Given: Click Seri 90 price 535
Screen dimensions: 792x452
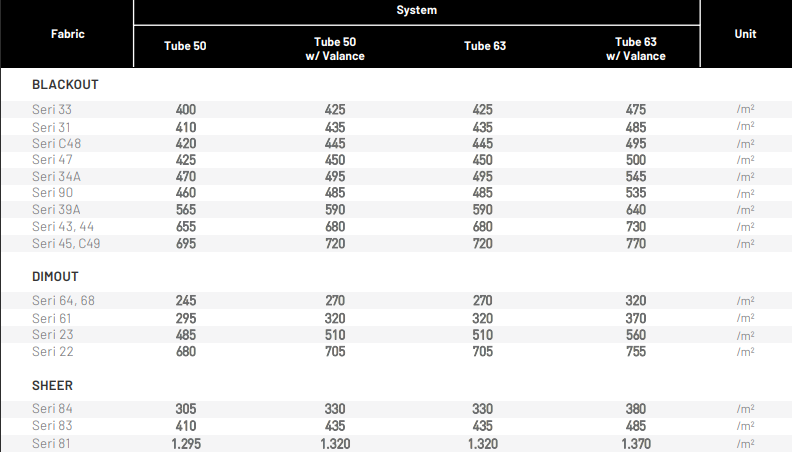Looking at the screenshot, I should 636,192.
